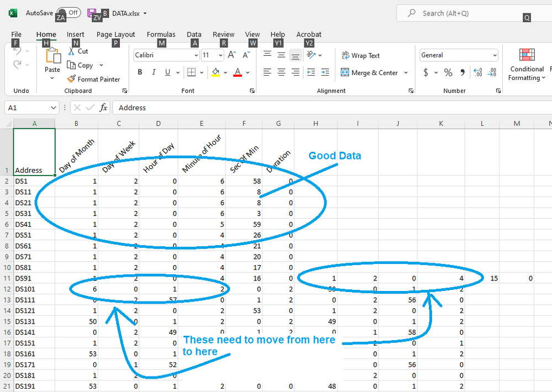
Task: Apply Bold formatting
Action: [140, 72]
